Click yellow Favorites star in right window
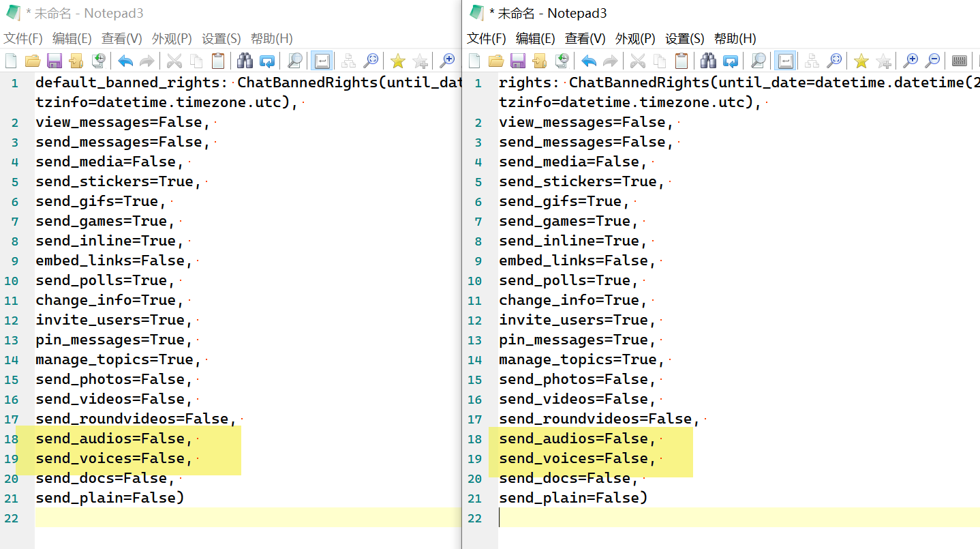The height and width of the screenshot is (549, 980). click(x=861, y=61)
